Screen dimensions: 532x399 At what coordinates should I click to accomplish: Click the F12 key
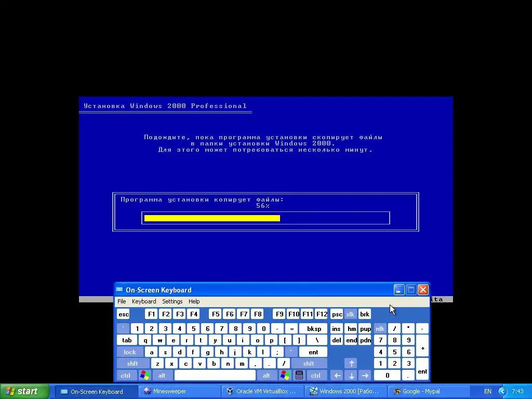tap(322, 314)
